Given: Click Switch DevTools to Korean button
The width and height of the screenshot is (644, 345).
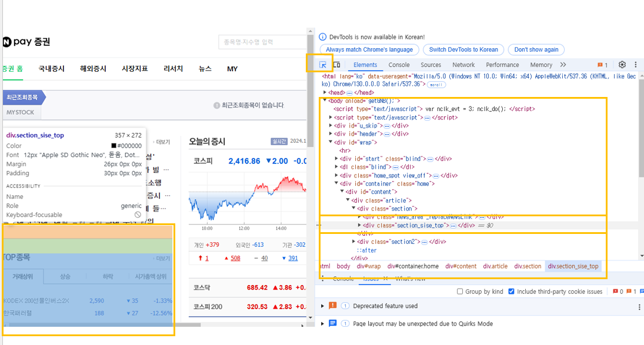Looking at the screenshot, I should click(x=463, y=49).
